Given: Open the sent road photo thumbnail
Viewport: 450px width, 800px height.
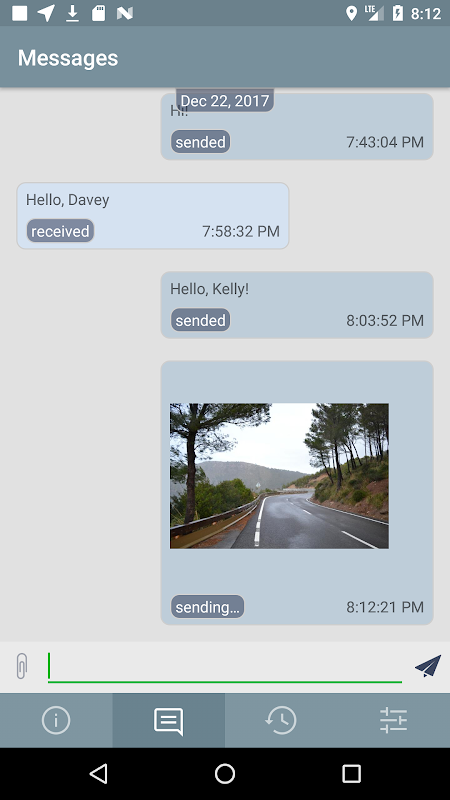Looking at the screenshot, I should [x=279, y=476].
